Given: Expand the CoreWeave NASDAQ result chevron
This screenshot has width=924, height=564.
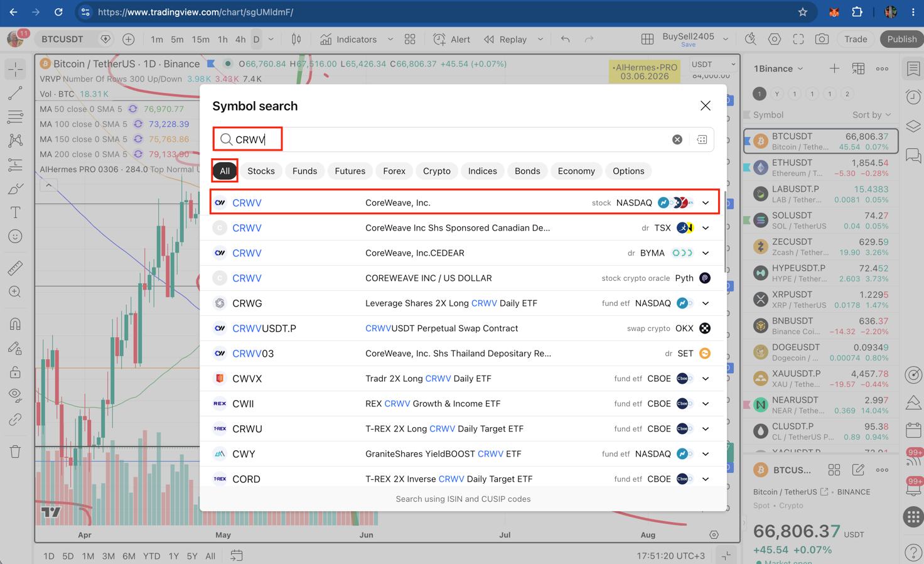Looking at the screenshot, I should point(706,203).
